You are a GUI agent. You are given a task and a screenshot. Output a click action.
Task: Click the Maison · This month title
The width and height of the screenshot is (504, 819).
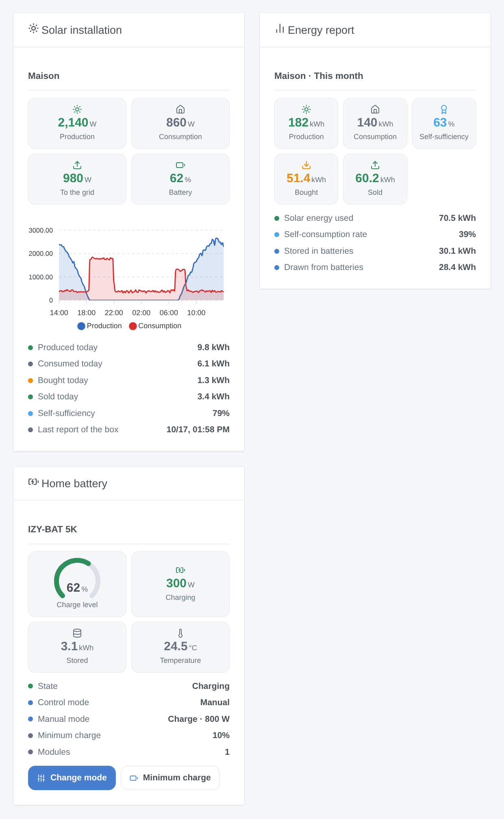point(319,76)
